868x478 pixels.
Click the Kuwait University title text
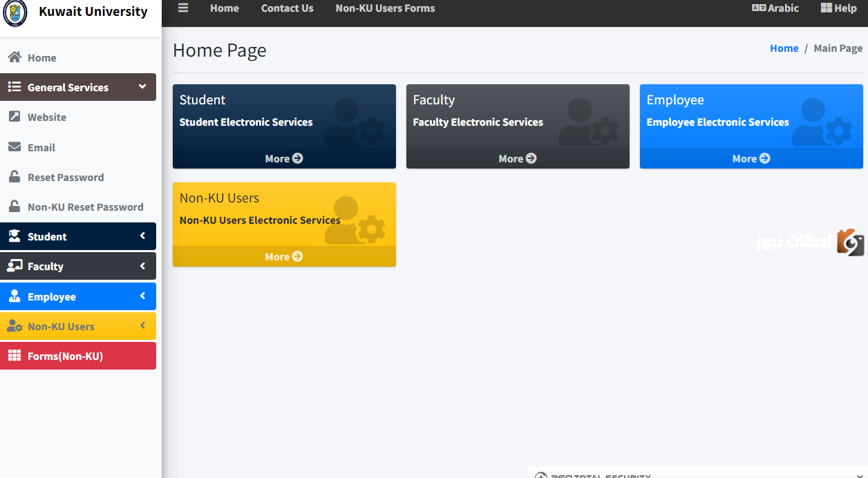point(93,12)
